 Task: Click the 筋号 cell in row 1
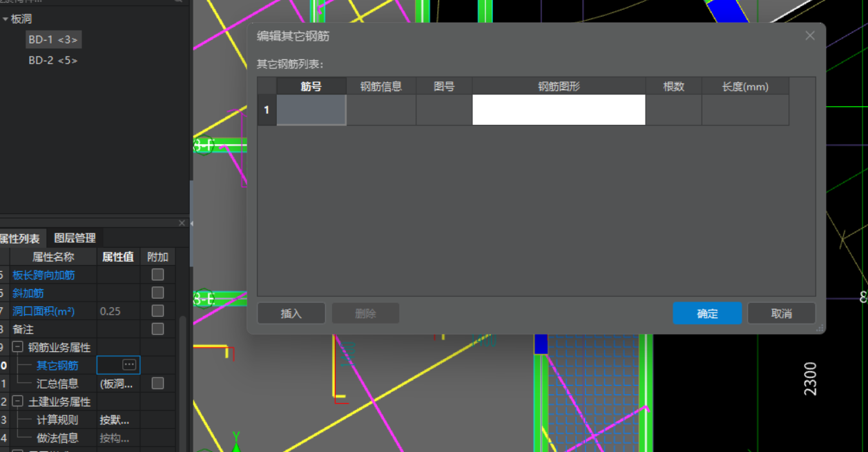[x=311, y=110]
